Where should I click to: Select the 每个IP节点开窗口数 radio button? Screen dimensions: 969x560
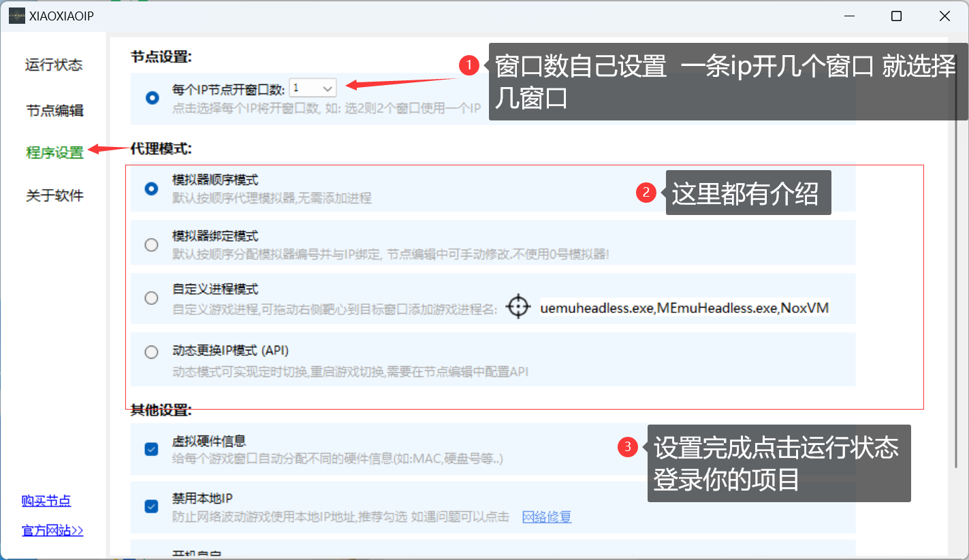(x=153, y=98)
